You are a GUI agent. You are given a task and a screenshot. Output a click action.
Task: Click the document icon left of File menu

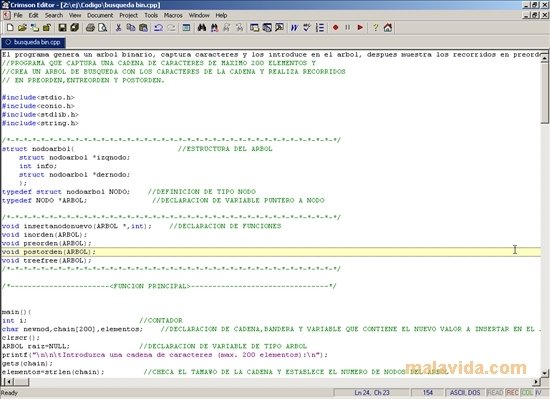[x=6, y=15]
